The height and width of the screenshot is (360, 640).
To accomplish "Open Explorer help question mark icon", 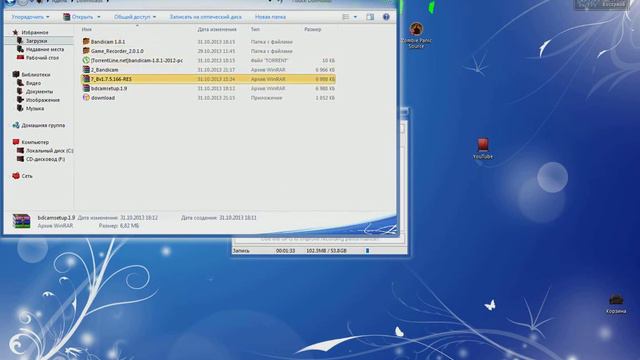I will point(386,17).
